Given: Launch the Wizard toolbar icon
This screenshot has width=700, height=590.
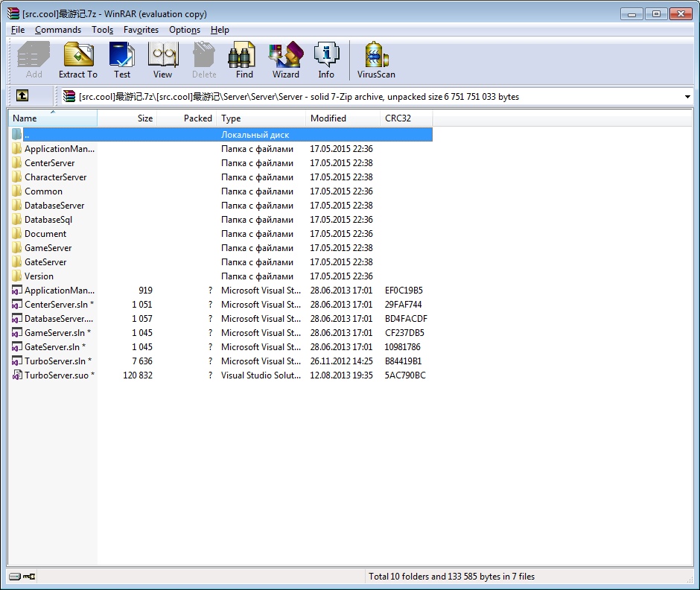Looking at the screenshot, I should point(285,60).
